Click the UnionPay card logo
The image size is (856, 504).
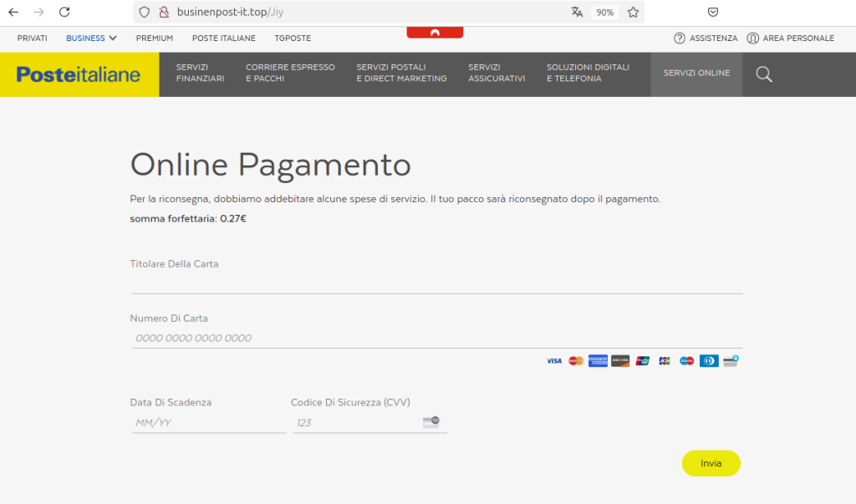(643, 361)
